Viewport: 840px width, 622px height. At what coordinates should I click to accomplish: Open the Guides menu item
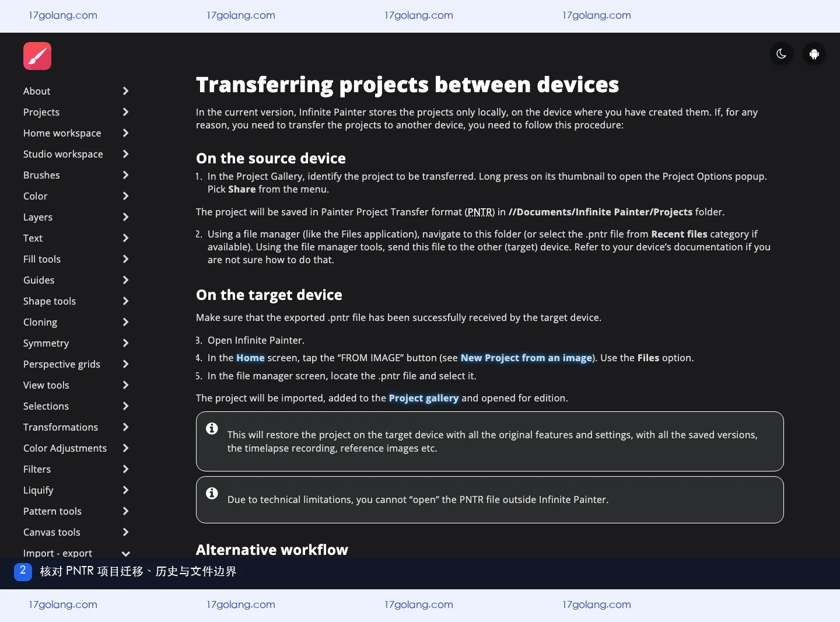(39, 280)
